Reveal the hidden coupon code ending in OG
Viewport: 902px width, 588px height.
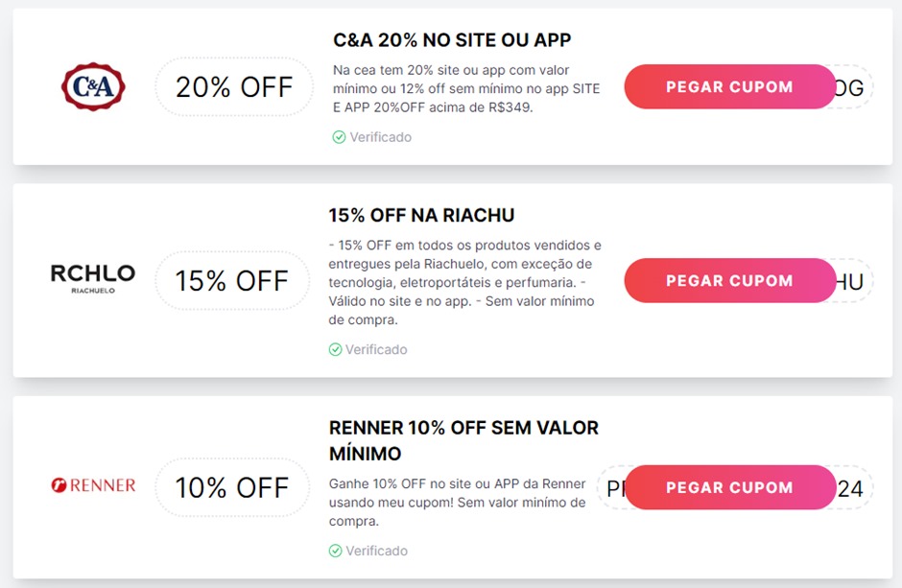tap(730, 87)
